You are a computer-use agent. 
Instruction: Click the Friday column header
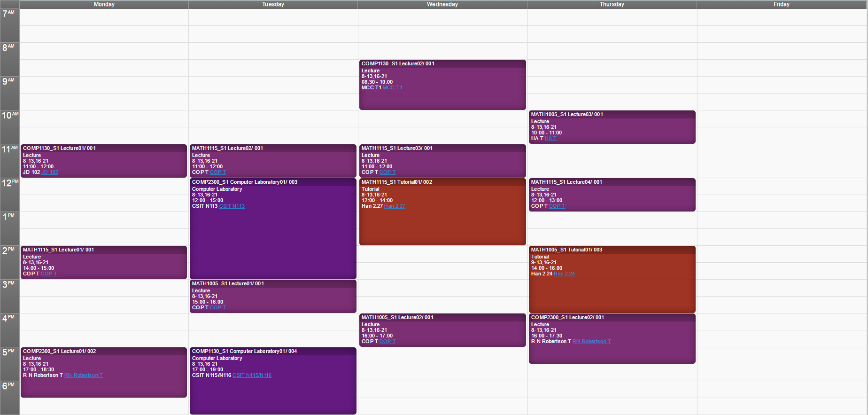tap(782, 4)
